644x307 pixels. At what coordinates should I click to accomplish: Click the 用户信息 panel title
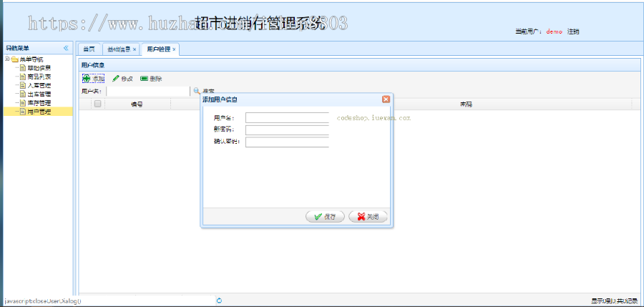pyautogui.click(x=92, y=65)
